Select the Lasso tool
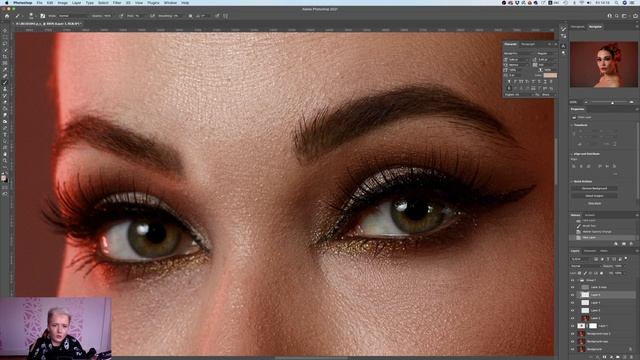Viewport: 640px width, 360px height. 5,43
